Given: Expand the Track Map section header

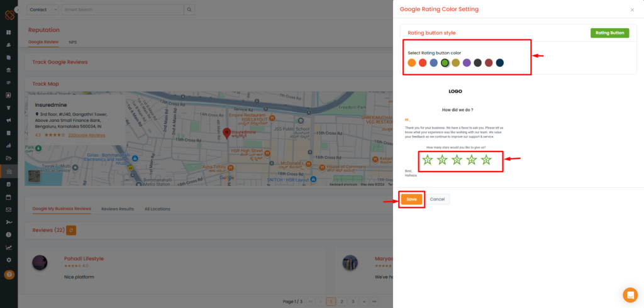Looking at the screenshot, I should click(x=45, y=84).
